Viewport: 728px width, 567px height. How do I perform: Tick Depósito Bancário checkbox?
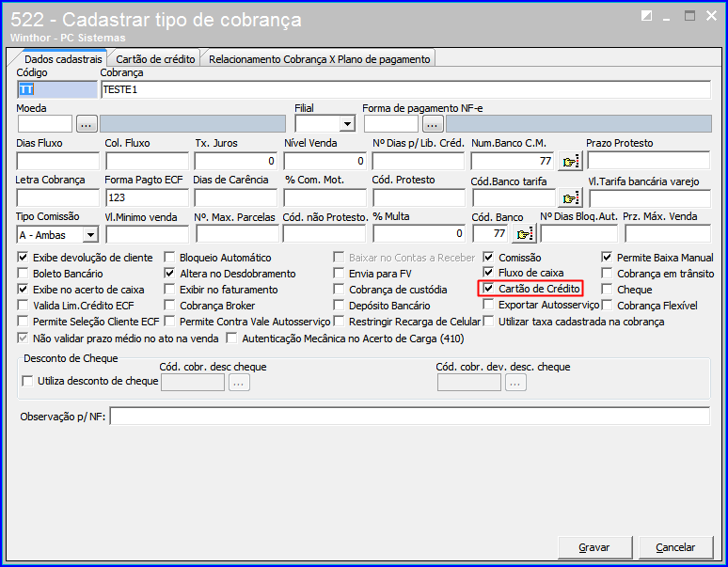pyautogui.click(x=339, y=305)
